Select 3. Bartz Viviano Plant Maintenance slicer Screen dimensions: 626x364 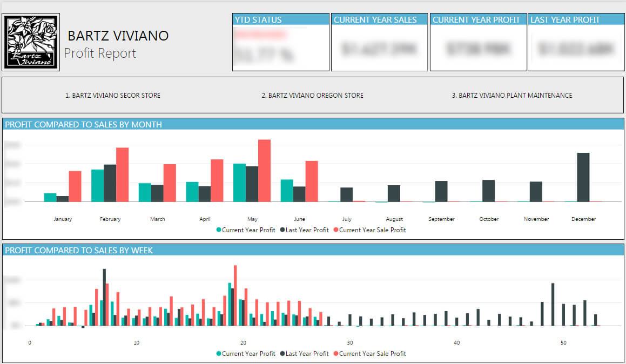[x=511, y=96]
